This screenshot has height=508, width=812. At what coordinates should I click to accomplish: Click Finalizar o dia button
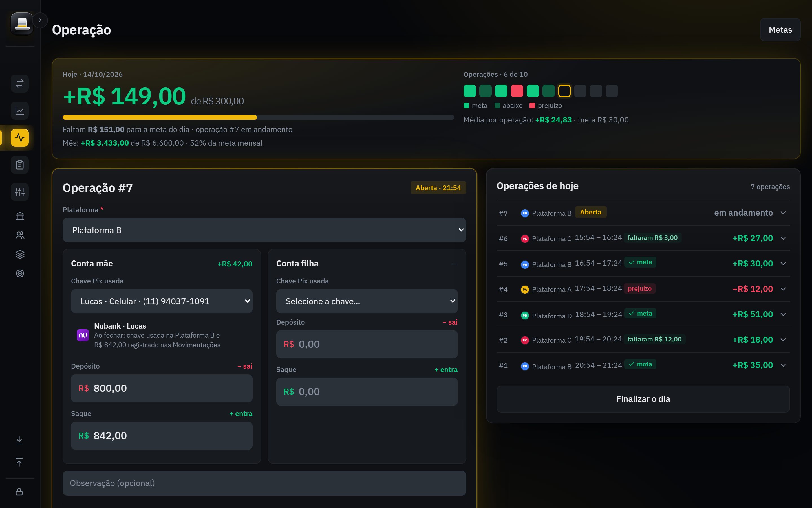[x=643, y=399]
